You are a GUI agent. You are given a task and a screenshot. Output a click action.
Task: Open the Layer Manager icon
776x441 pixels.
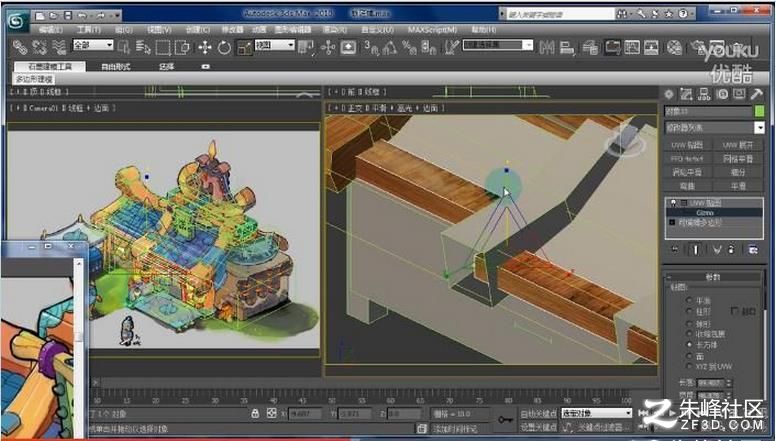click(590, 48)
